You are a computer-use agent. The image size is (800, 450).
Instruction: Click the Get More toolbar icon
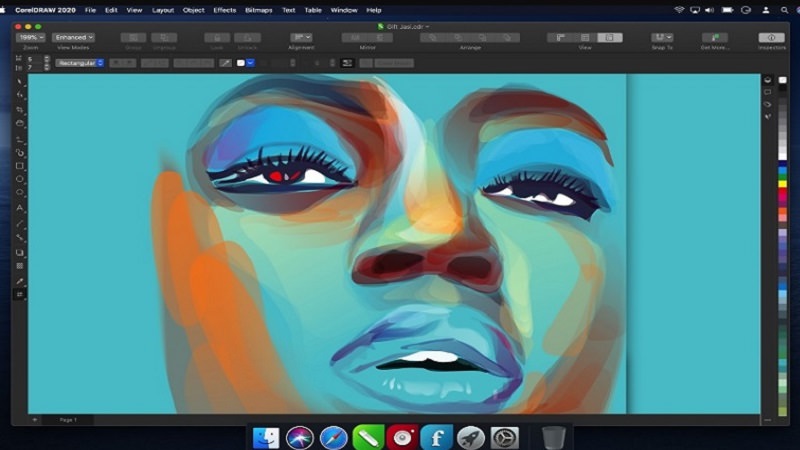pos(714,37)
